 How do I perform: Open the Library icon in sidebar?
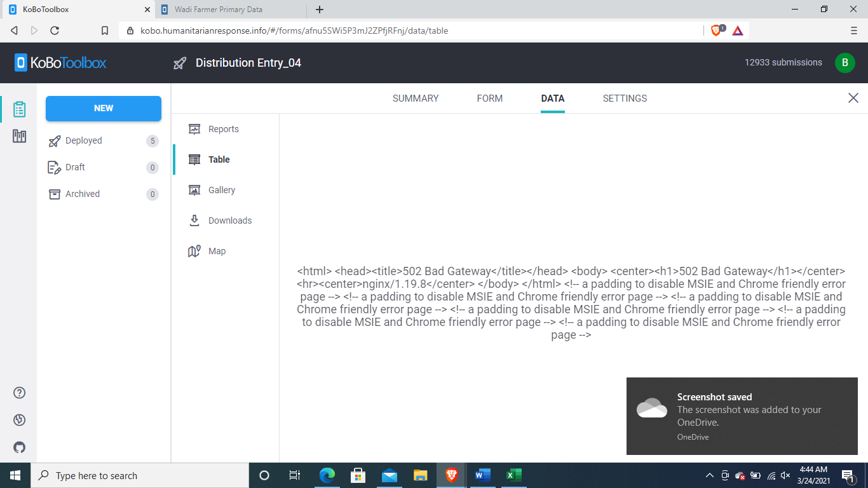[x=18, y=136]
